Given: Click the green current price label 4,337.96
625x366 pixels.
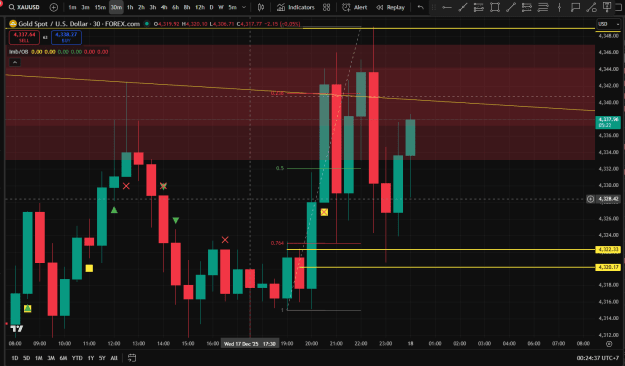Looking at the screenshot, I should click(608, 122).
